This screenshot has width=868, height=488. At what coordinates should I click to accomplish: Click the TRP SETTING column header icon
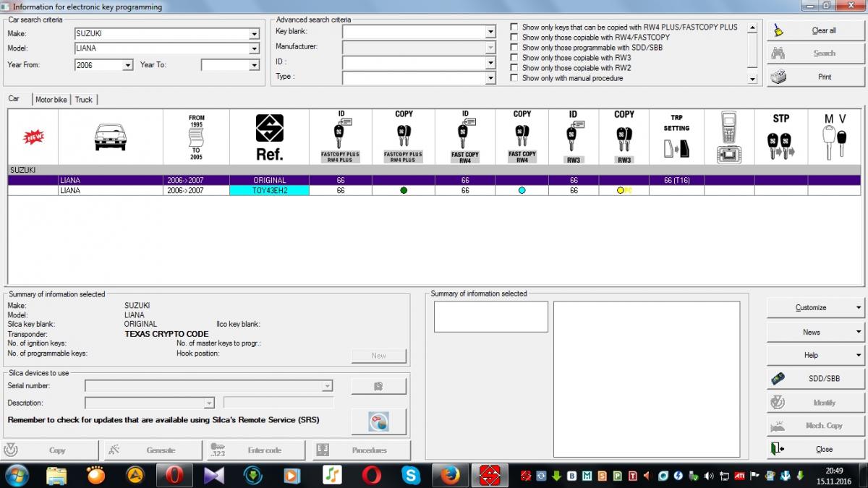click(x=676, y=137)
